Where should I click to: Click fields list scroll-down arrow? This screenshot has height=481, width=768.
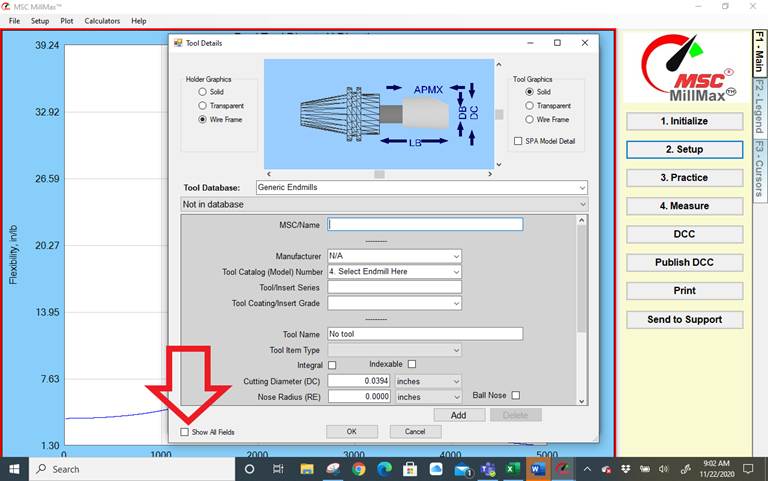[581, 401]
